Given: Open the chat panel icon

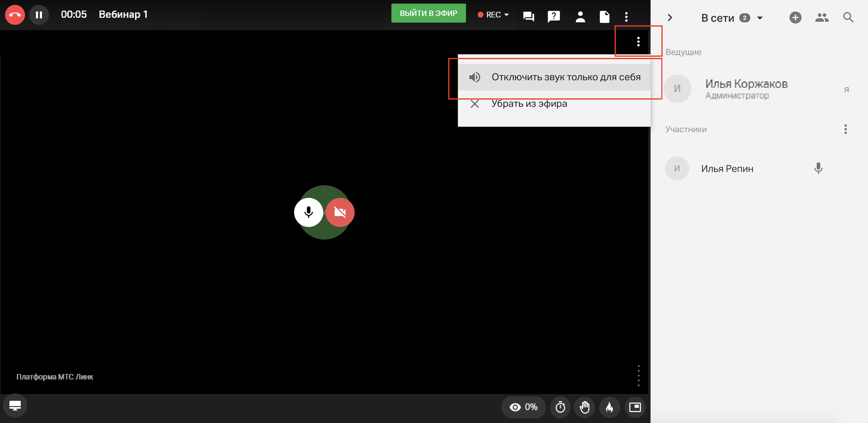Looking at the screenshot, I should point(528,16).
